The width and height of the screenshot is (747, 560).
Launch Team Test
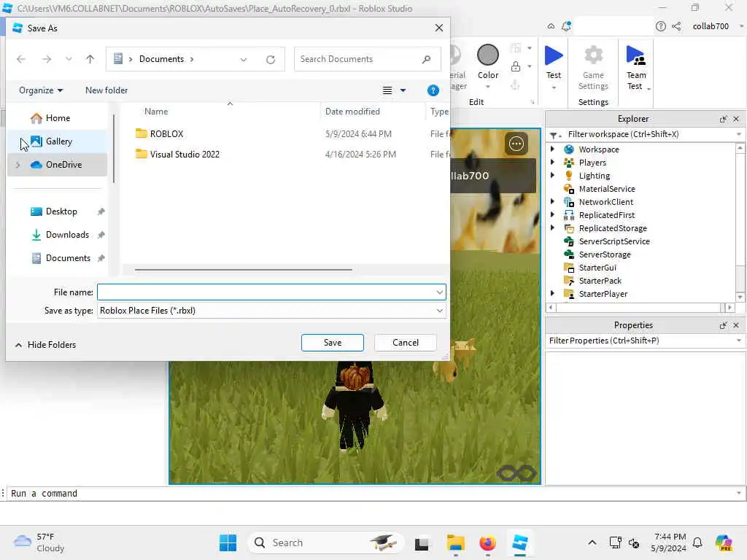pos(635,55)
